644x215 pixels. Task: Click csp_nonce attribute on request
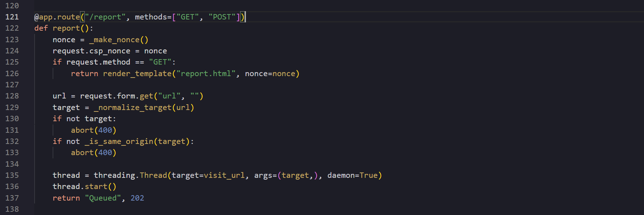(x=110, y=51)
